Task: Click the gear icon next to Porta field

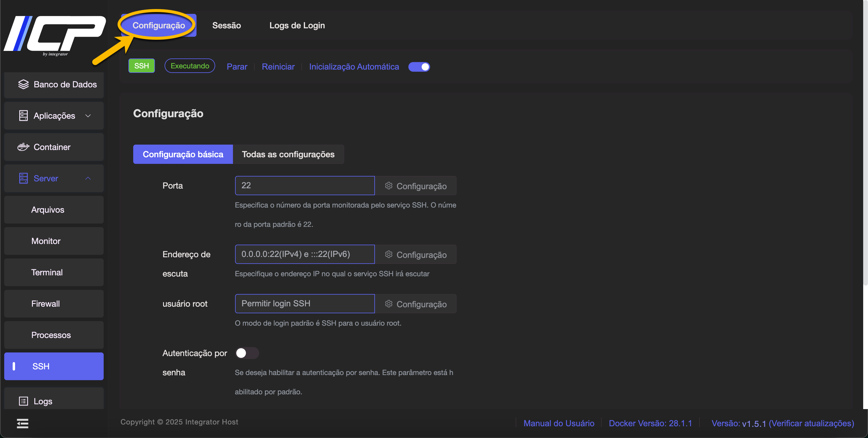Action: (x=388, y=186)
